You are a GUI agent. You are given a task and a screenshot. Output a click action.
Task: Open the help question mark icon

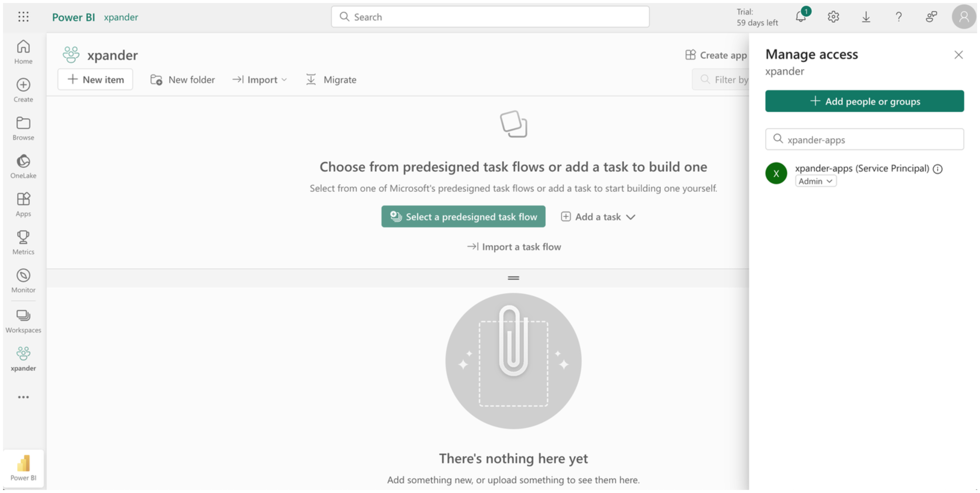(x=899, y=17)
